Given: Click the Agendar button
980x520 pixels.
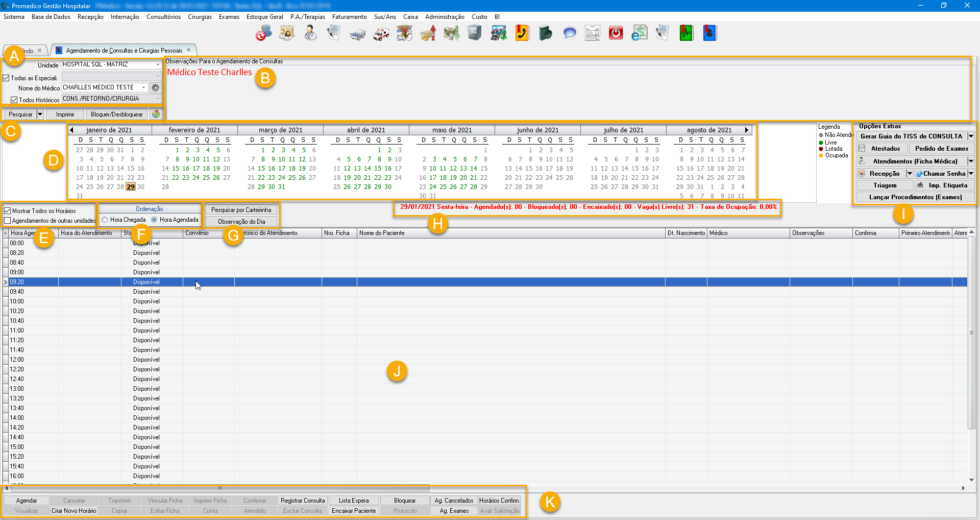Looking at the screenshot, I should click(x=27, y=501).
